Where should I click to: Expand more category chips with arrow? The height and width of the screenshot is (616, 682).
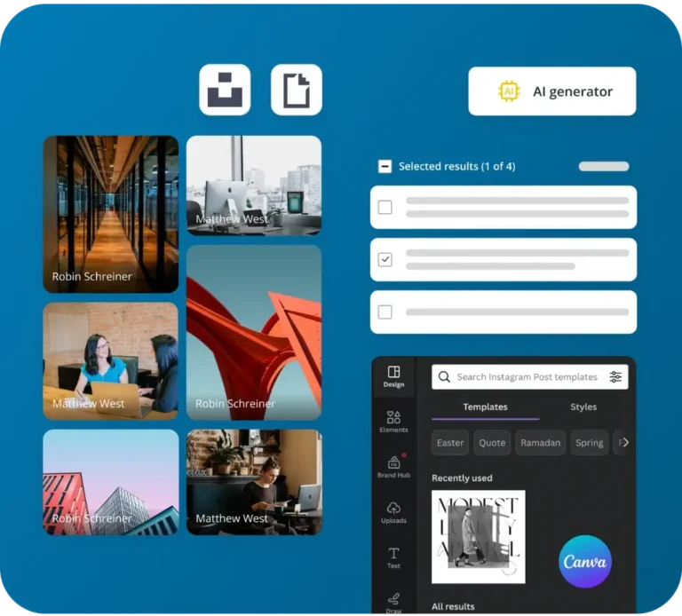pos(624,442)
